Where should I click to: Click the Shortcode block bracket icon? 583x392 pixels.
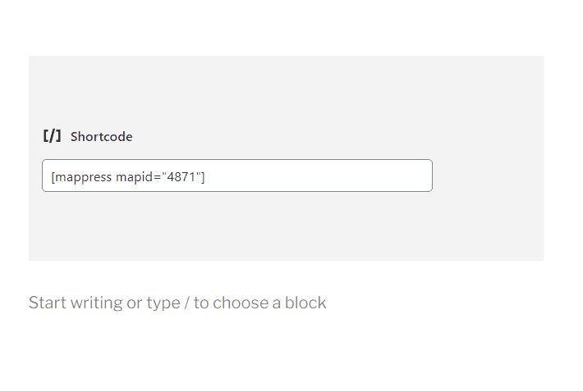pyautogui.click(x=52, y=136)
